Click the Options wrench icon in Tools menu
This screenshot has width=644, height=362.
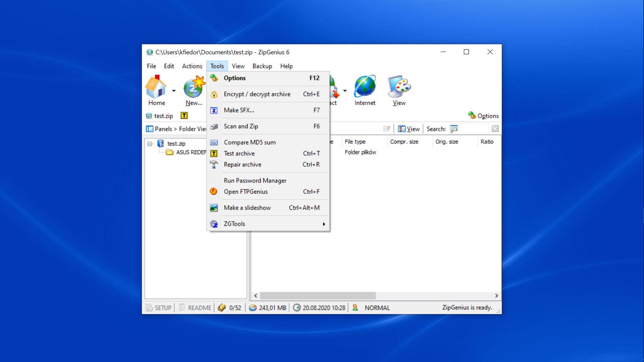coord(214,78)
